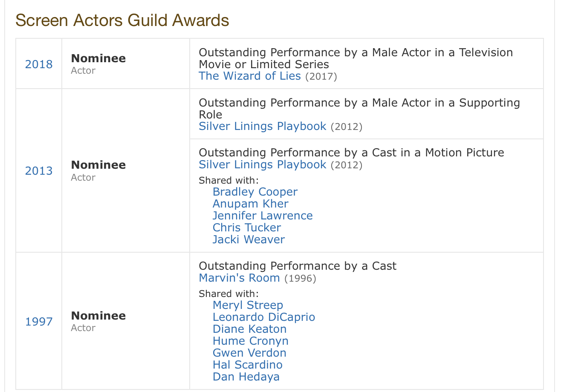The image size is (584, 392).
Task: Click the Gwen Verdon link
Action: coord(249,353)
